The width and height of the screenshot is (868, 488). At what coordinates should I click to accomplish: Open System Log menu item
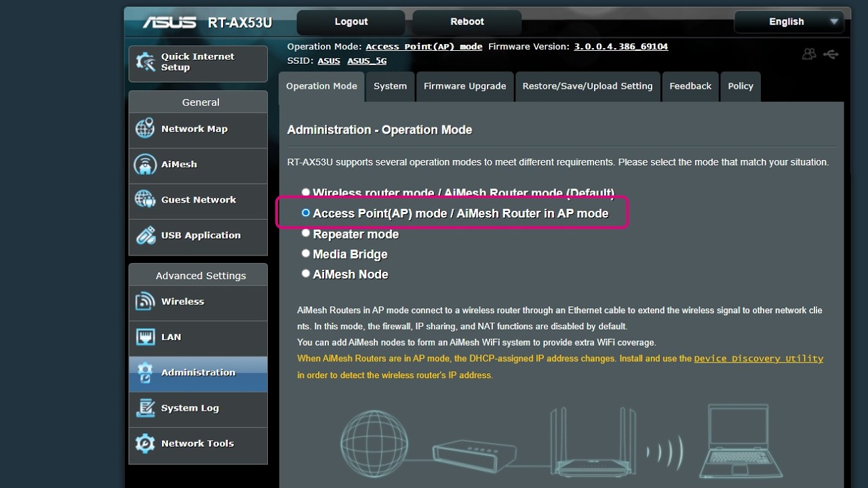tap(198, 409)
